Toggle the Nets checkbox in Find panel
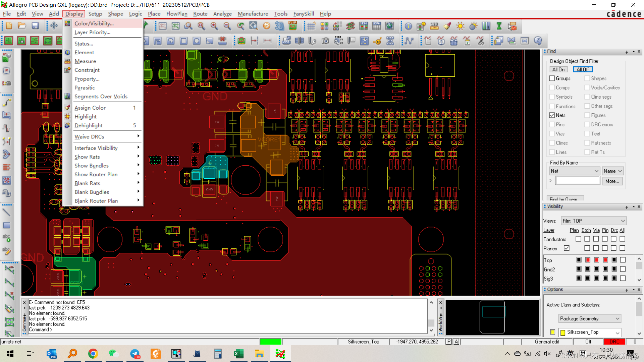Viewport: 644px width, 362px height. (551, 115)
